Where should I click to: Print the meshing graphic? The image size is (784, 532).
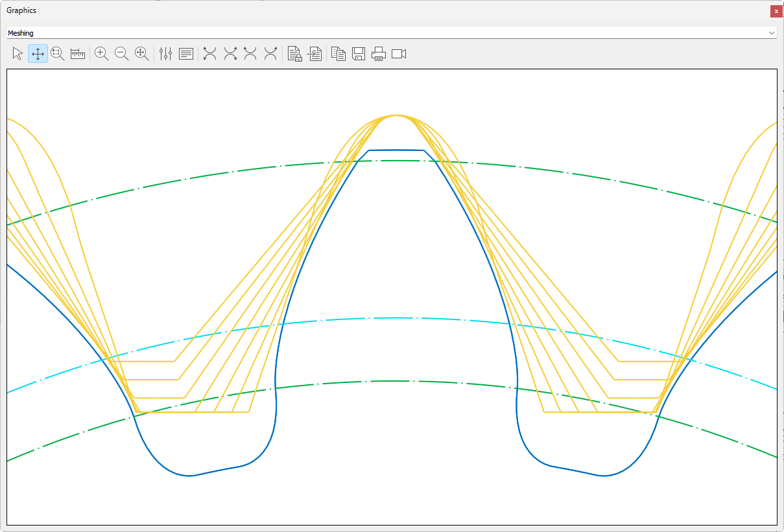(x=379, y=54)
